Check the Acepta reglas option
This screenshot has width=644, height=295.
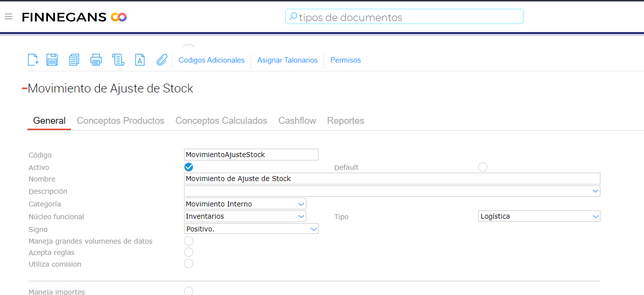(189, 252)
